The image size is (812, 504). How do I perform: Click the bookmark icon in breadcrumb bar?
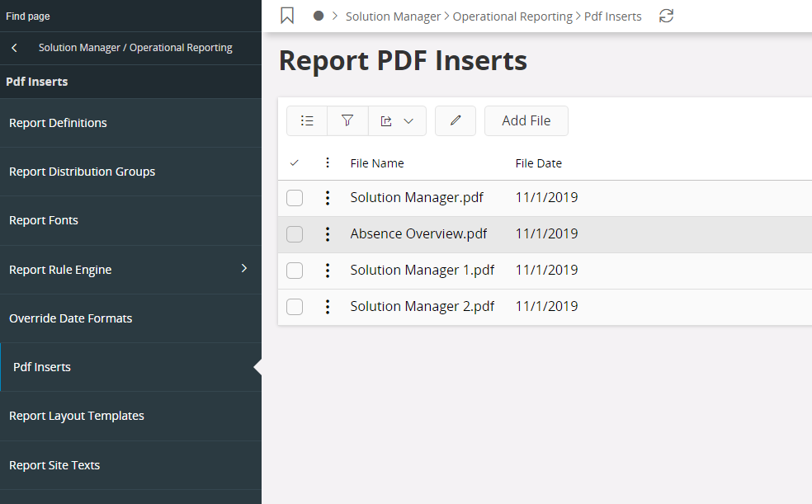pos(287,16)
